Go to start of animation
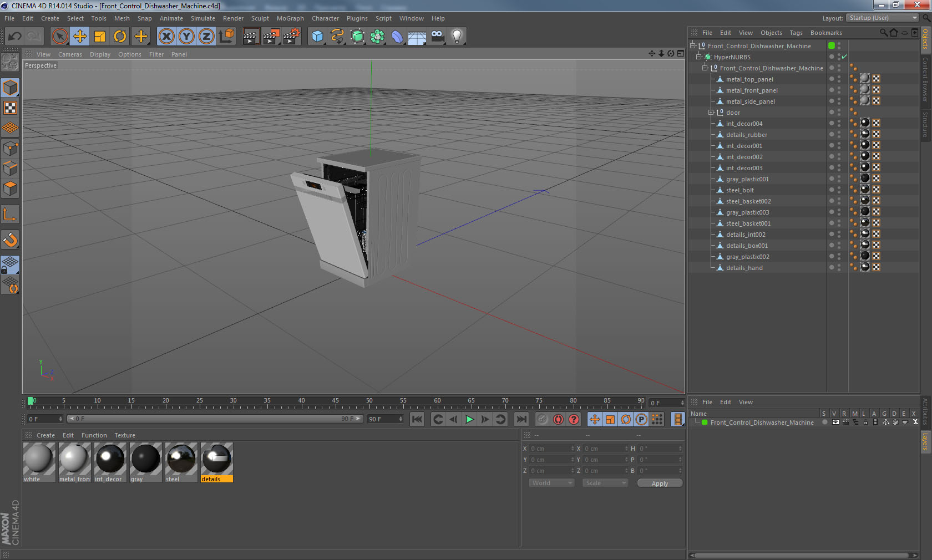932x560 pixels. (417, 419)
